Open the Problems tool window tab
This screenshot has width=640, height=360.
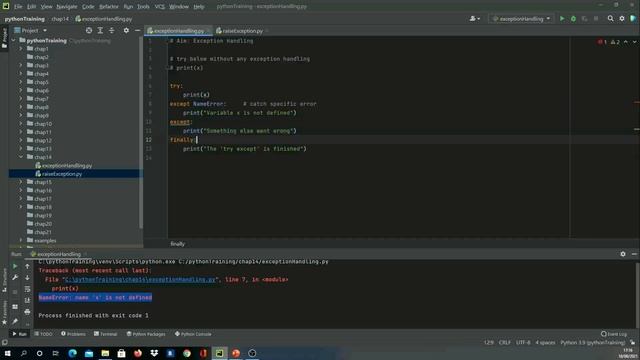click(73, 334)
